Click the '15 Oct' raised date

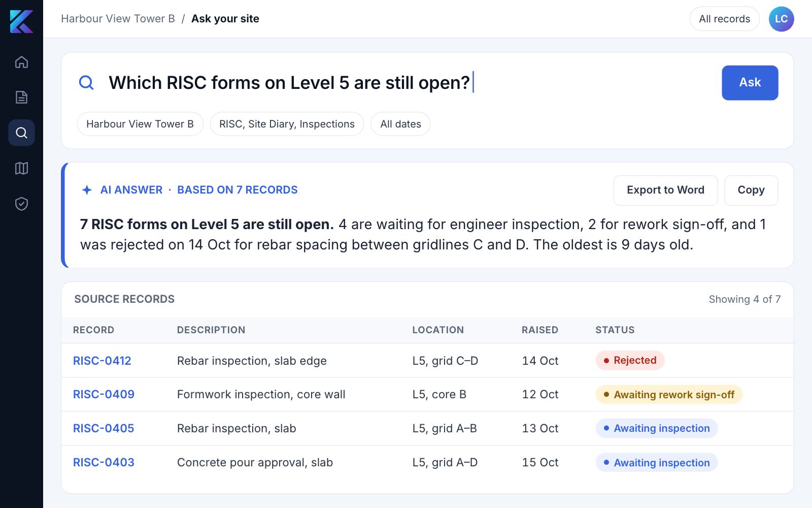(540, 462)
